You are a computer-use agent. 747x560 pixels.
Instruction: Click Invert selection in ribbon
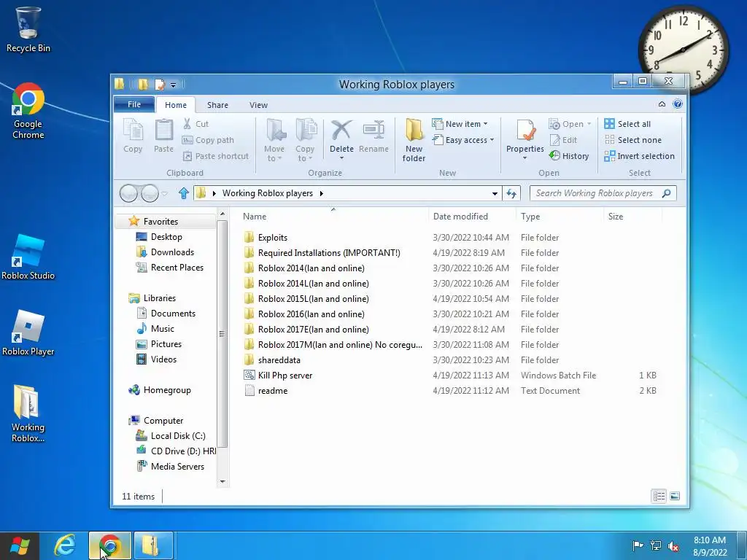pos(639,156)
